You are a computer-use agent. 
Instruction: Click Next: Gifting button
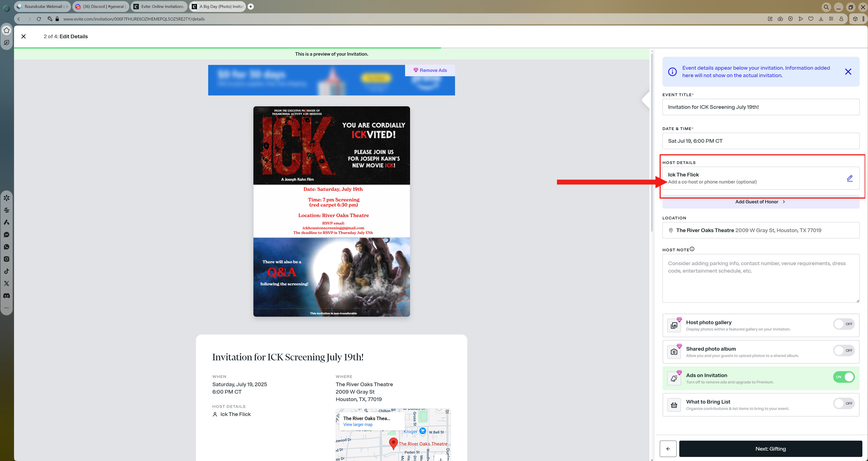(770, 449)
